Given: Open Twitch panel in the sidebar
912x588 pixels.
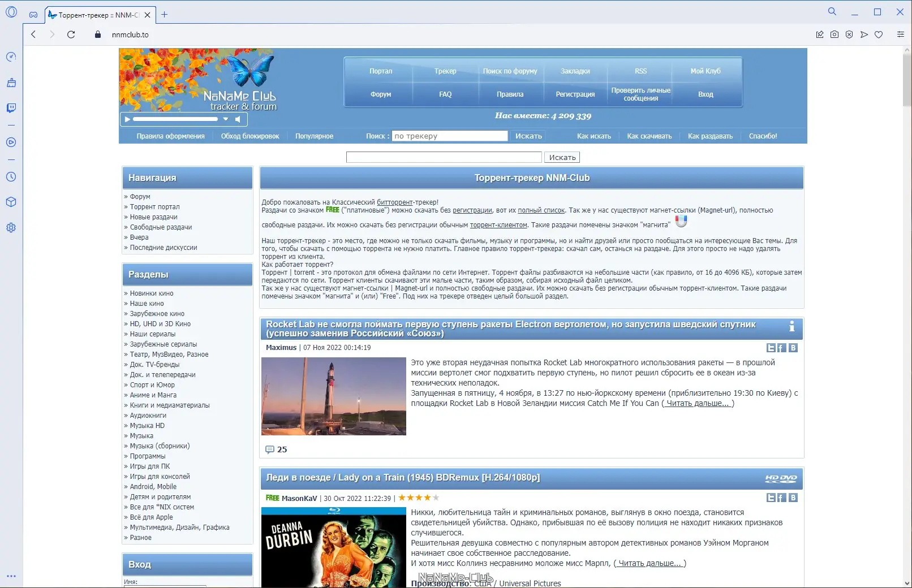Looking at the screenshot, I should coord(11,108).
